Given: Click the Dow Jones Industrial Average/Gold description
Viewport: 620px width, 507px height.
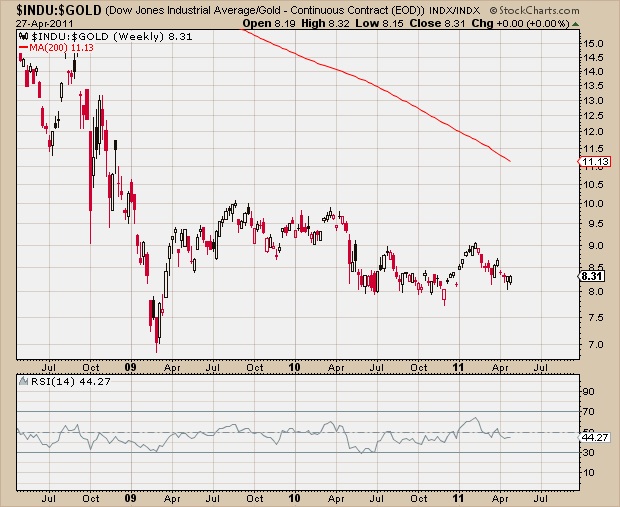Looking at the screenshot, I should click(x=265, y=10).
